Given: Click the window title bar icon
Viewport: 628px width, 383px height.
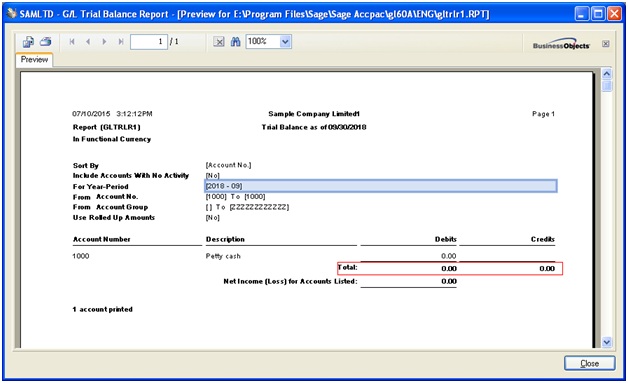Looking at the screenshot, I should coord(12,14).
